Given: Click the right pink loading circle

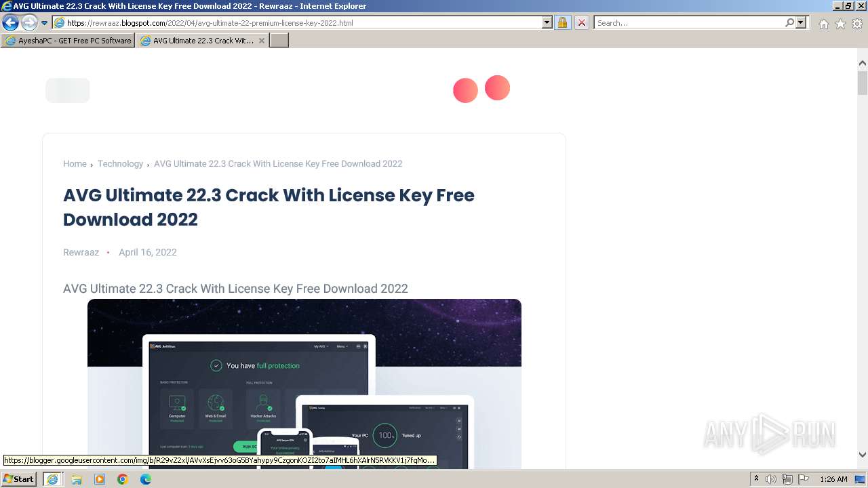Looking at the screenshot, I should point(497,87).
